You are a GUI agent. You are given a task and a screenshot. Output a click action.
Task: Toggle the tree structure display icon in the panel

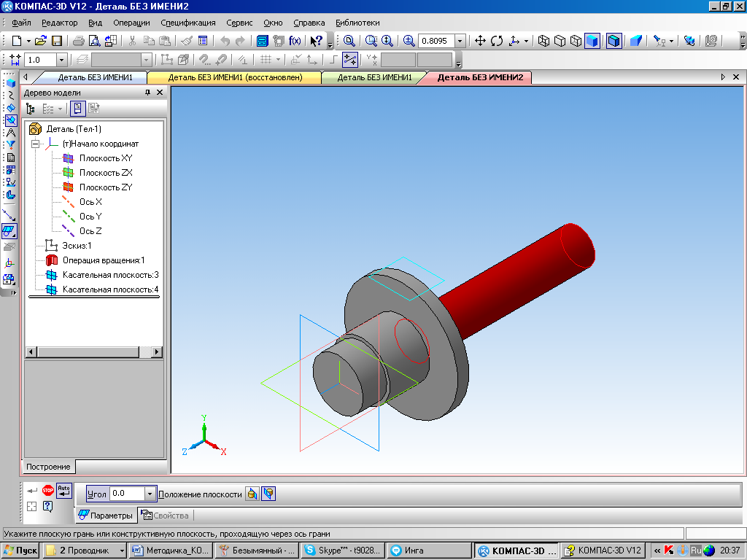(31, 109)
